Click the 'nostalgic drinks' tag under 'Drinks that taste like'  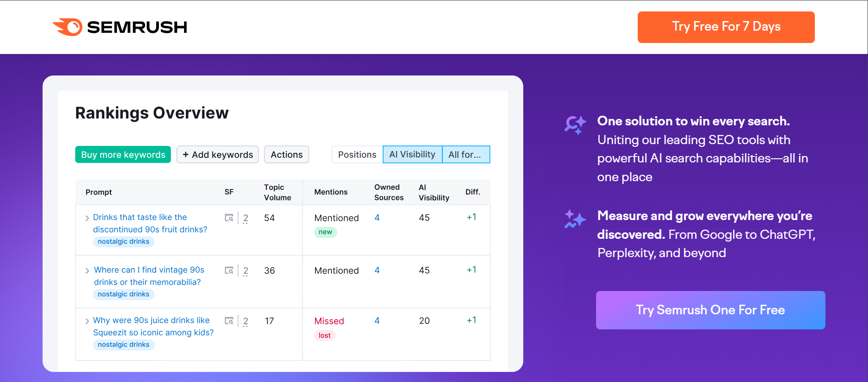[x=124, y=242]
